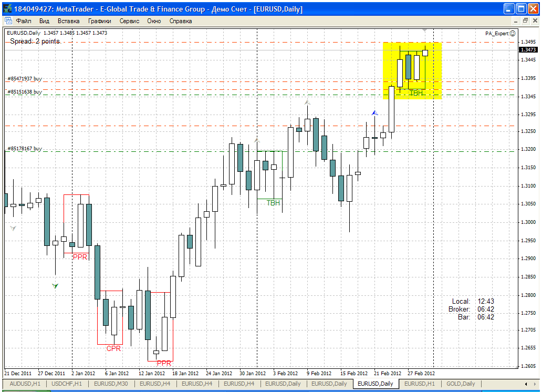Restore the inner chart window
Screen dimensions: 542x392
click(x=525, y=21)
